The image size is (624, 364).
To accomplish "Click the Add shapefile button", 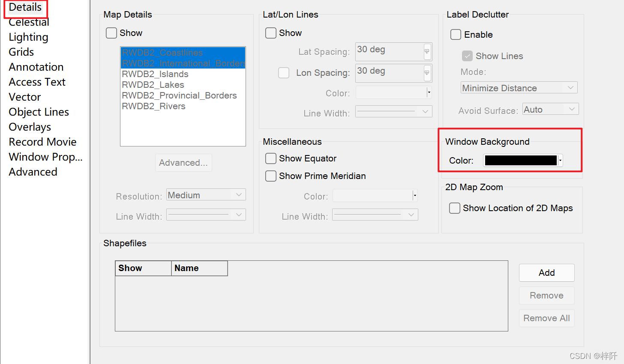I will coord(547,273).
